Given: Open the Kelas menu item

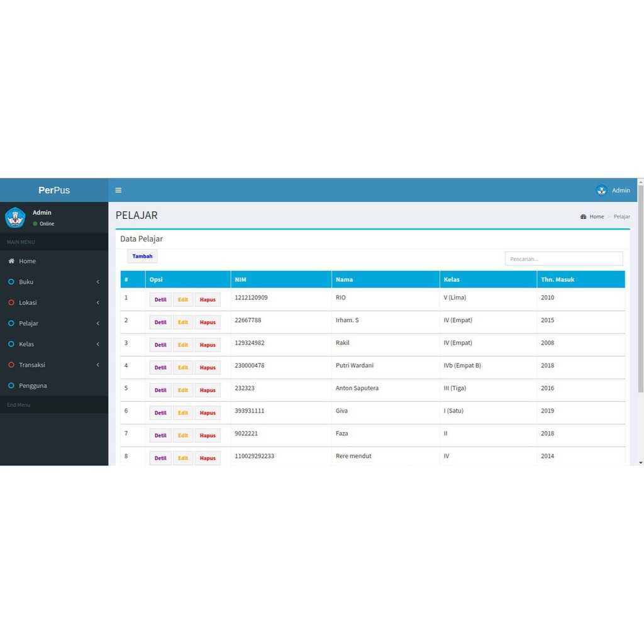Looking at the screenshot, I should 26,344.
